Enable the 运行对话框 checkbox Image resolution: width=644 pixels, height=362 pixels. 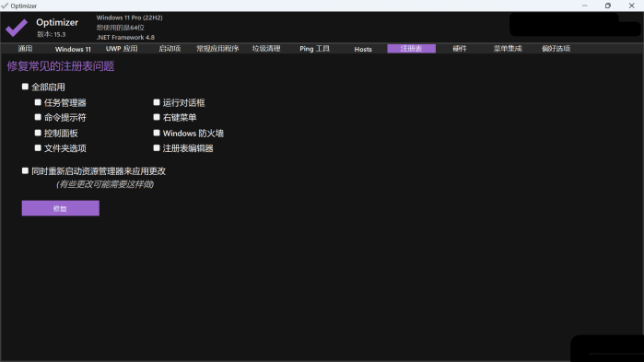pos(157,102)
